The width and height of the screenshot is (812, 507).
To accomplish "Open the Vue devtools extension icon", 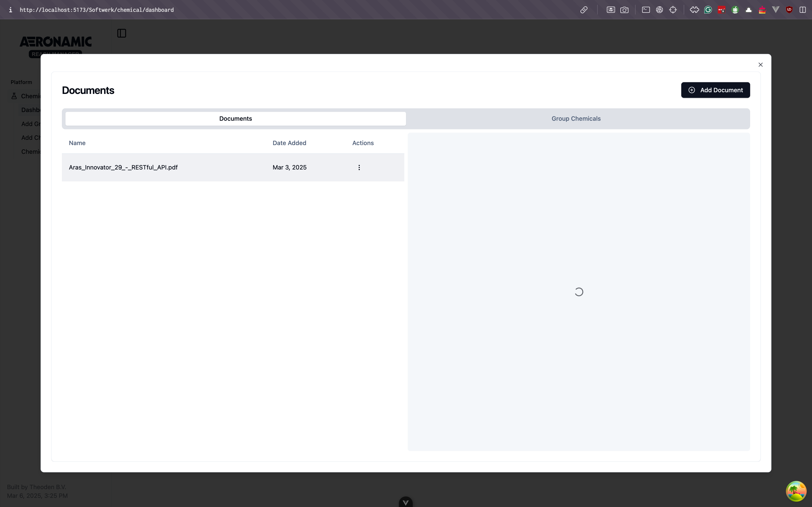I will [x=776, y=10].
